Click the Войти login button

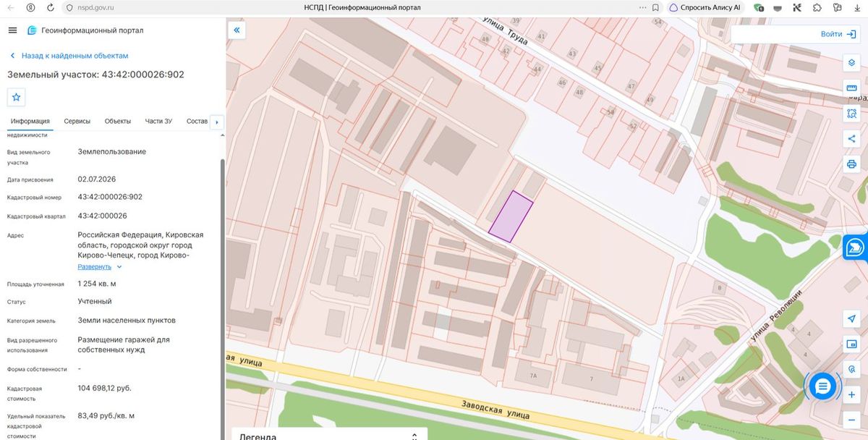[x=837, y=34]
